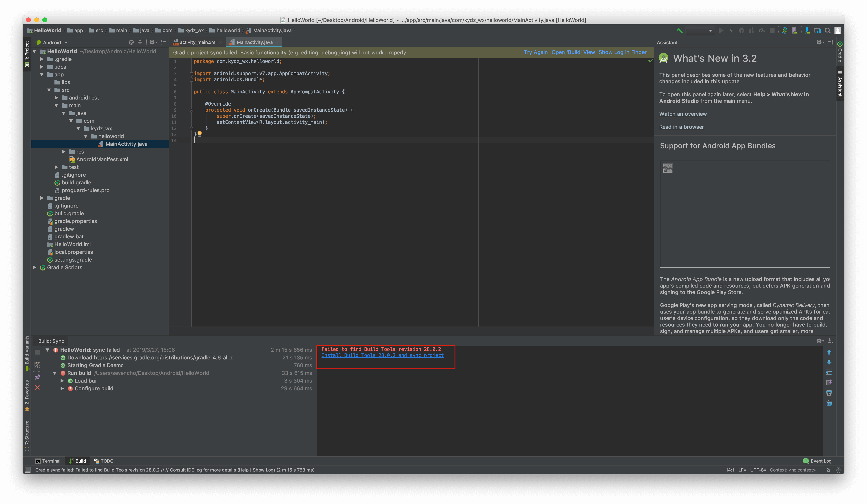Click the user account avatar icon
The height and width of the screenshot is (504, 867).
838,31
